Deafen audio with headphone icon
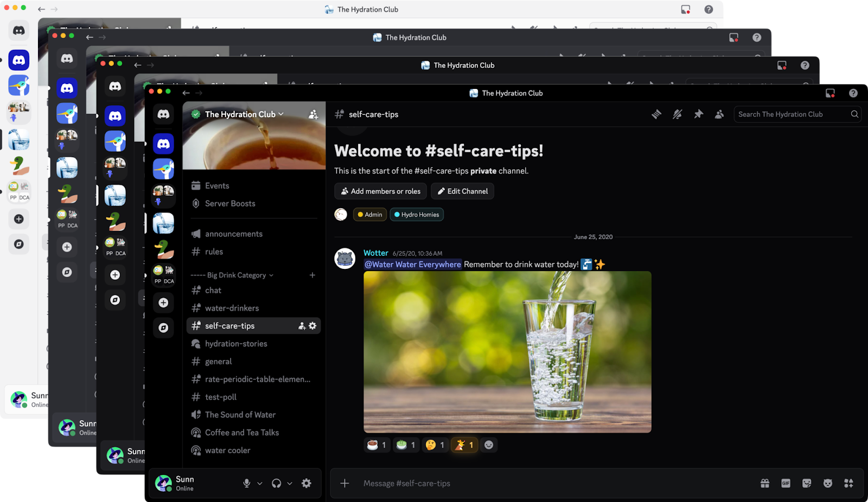Viewport: 868px width, 502px height. click(x=277, y=483)
